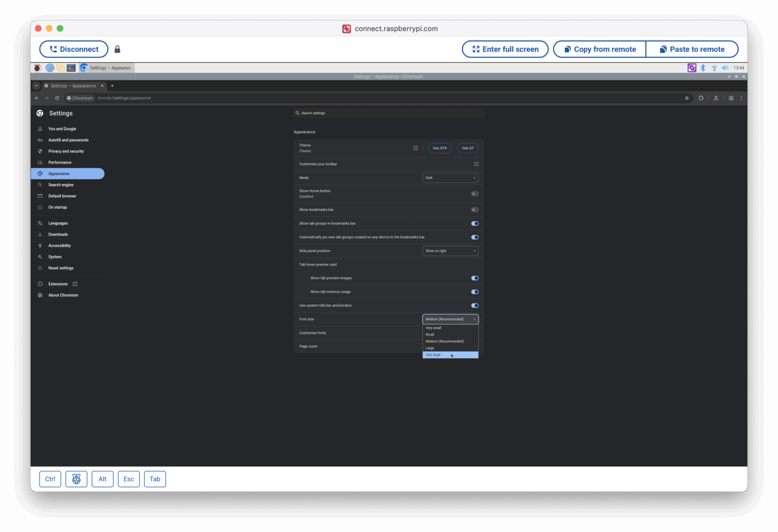
Task: Bookmark this page with the star icon
Action: pyautogui.click(x=687, y=98)
